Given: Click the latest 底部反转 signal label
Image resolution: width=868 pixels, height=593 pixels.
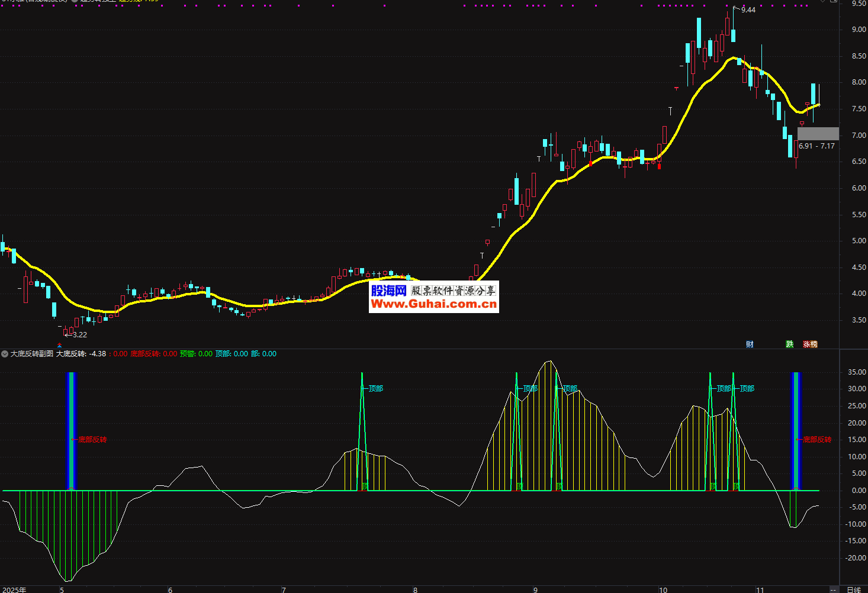Looking at the screenshot, I should tap(817, 440).
